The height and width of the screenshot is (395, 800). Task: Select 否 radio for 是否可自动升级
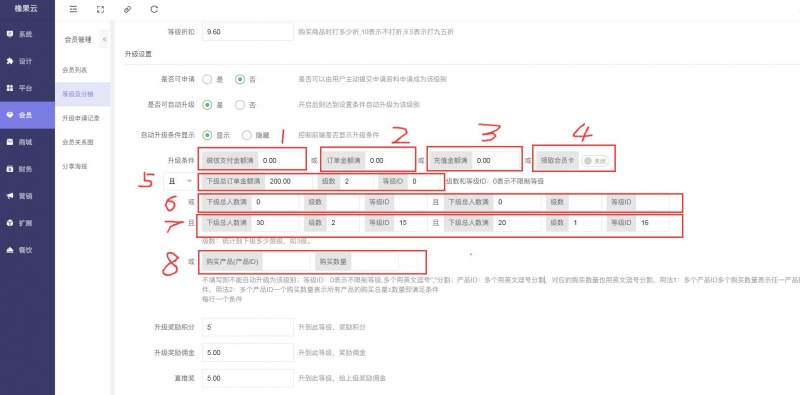(240, 105)
